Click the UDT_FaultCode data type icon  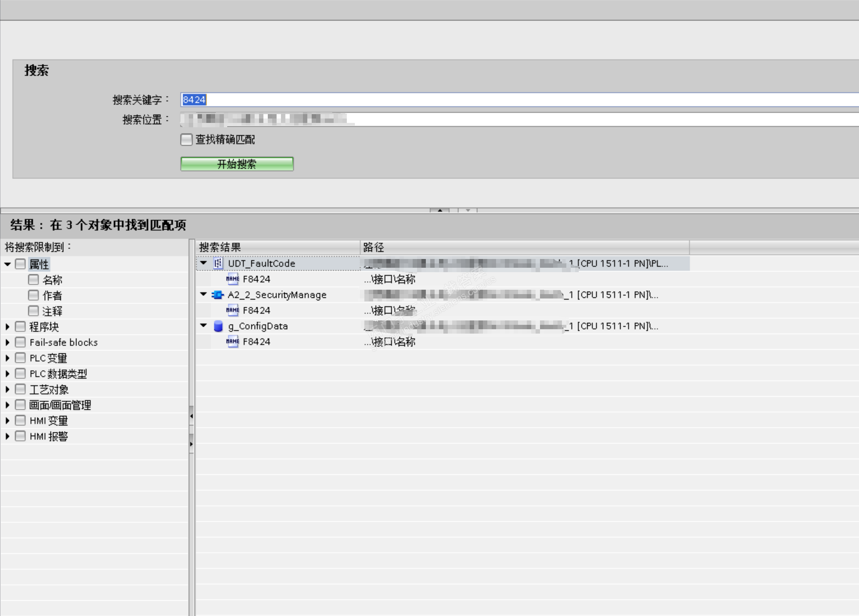(218, 263)
